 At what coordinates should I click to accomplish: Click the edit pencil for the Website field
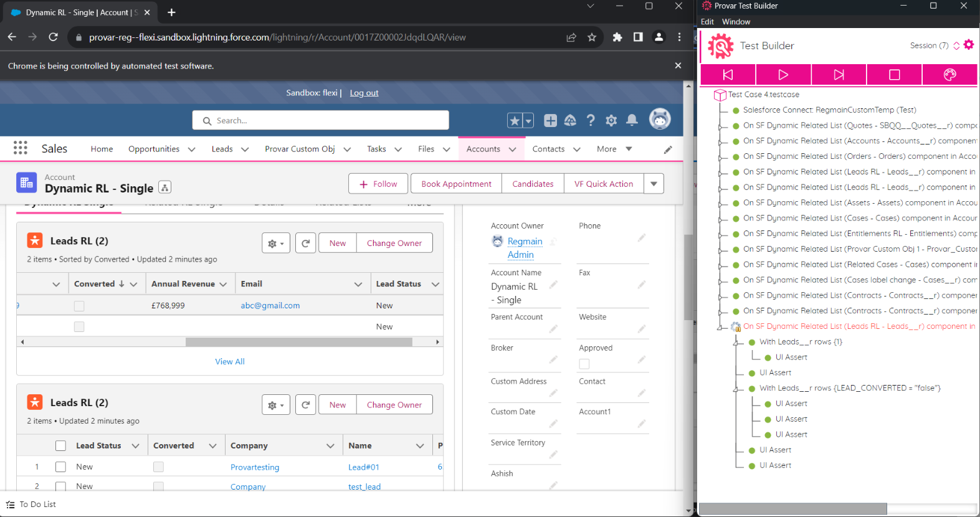(642, 329)
